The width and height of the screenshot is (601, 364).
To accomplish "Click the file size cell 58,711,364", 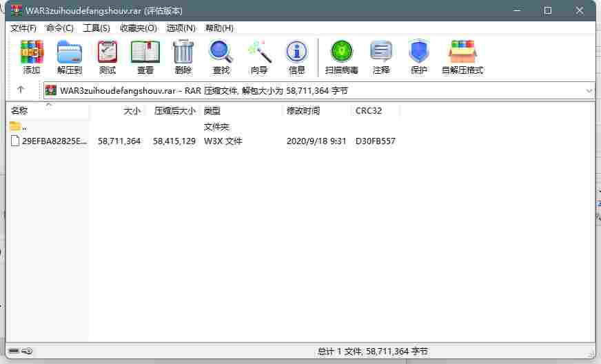I will pos(119,141).
